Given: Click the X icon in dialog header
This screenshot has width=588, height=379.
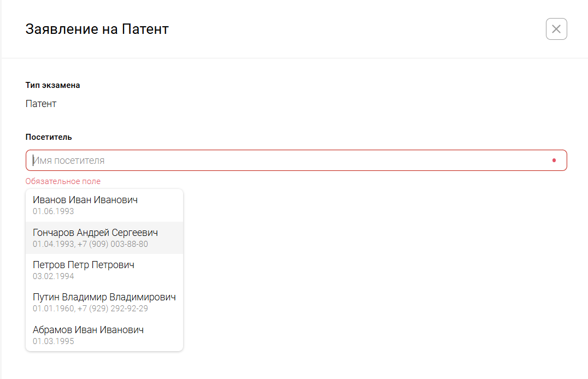Looking at the screenshot, I should pyautogui.click(x=556, y=29).
